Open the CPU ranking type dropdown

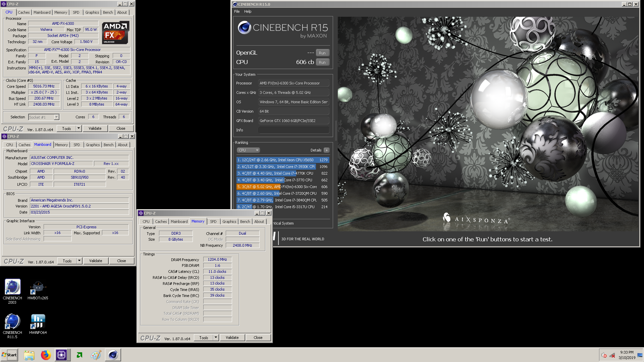point(249,150)
